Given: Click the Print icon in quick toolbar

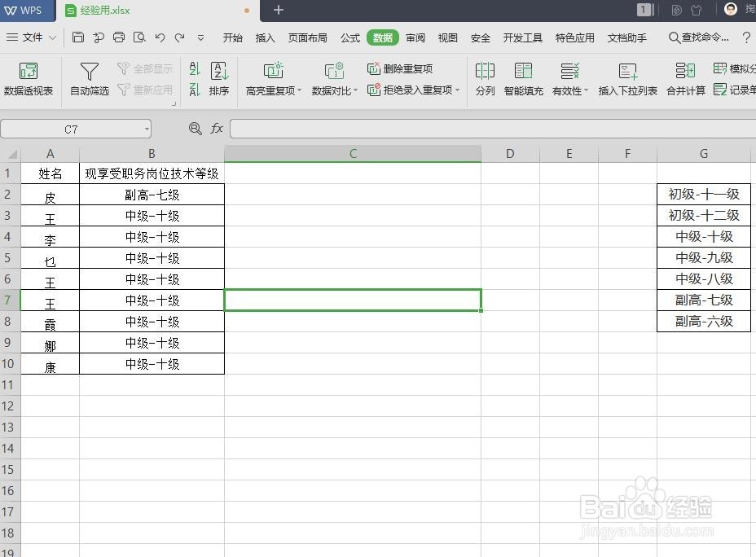Looking at the screenshot, I should click(x=119, y=37).
